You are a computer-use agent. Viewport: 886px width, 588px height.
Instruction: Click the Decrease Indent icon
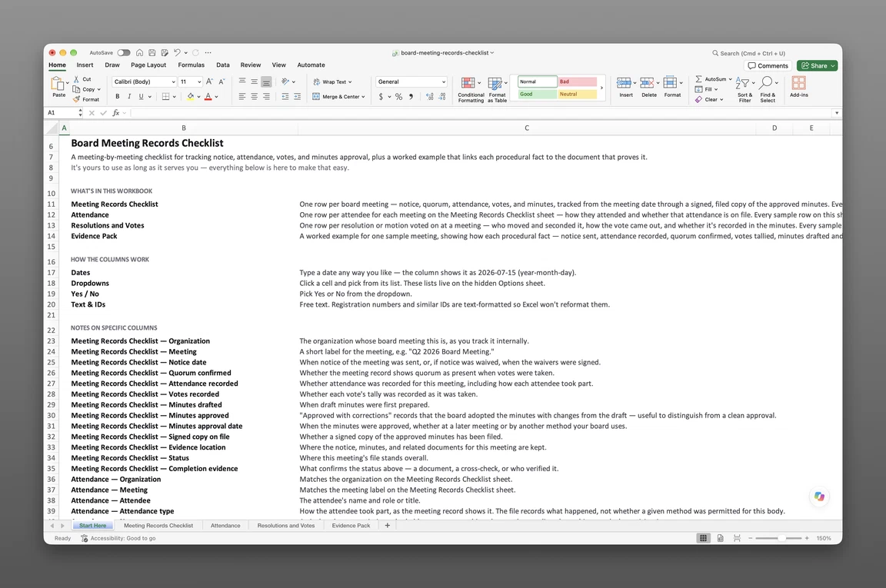pyautogui.click(x=285, y=97)
